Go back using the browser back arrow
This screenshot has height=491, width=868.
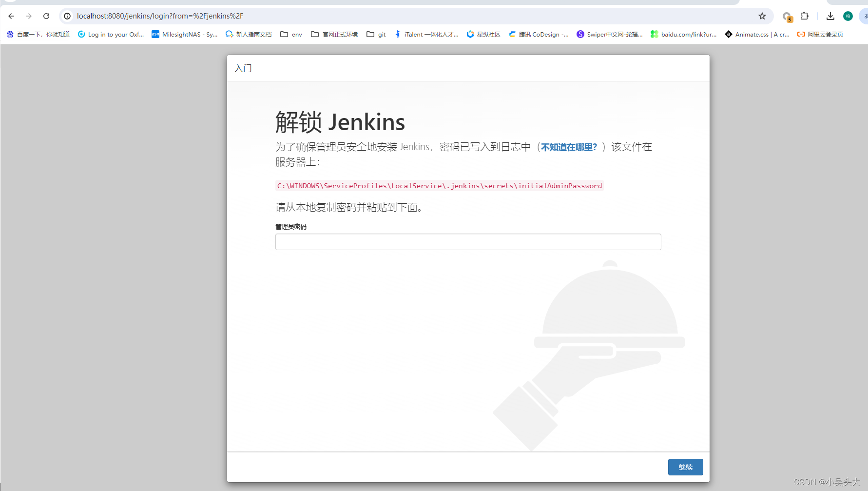point(11,16)
